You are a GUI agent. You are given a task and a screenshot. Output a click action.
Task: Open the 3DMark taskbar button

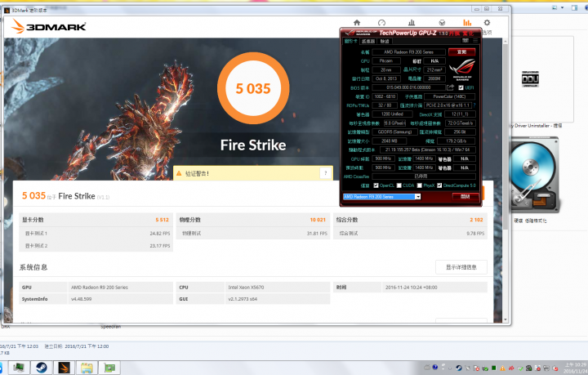coord(65,368)
